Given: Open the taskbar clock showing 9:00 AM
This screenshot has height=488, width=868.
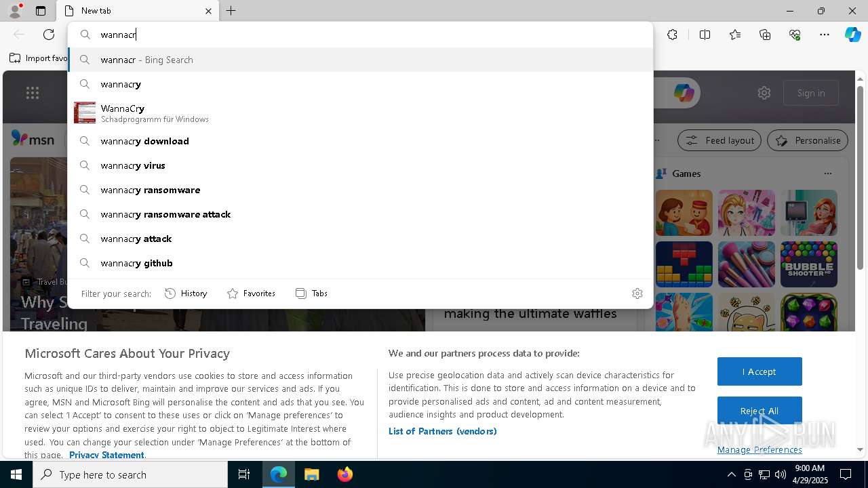Looking at the screenshot, I should click(810, 474).
